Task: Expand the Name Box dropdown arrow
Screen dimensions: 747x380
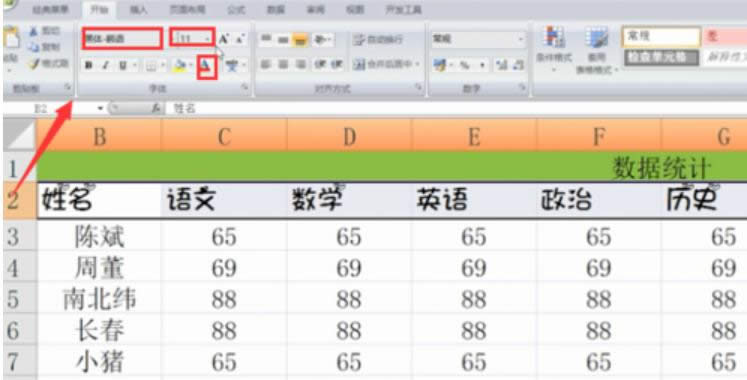Action: [x=100, y=109]
